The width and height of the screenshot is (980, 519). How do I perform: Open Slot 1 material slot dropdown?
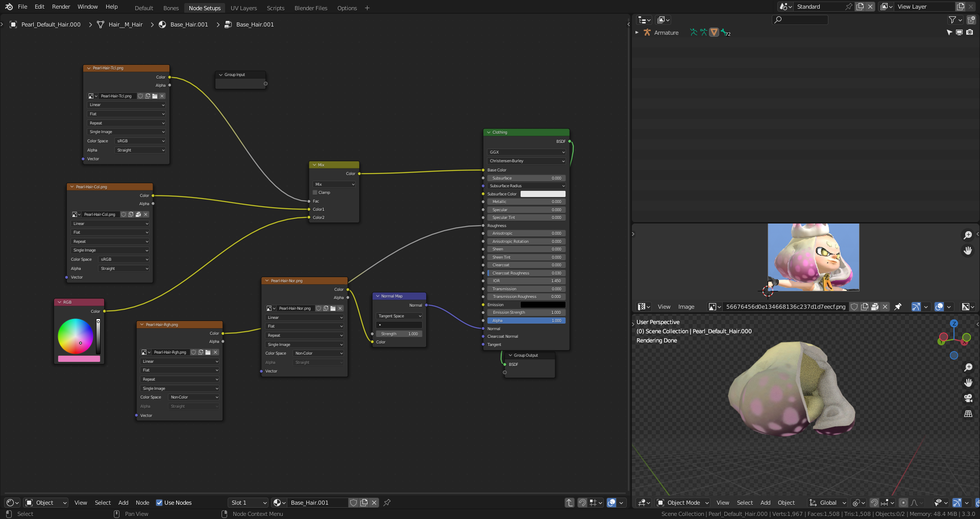[248, 503]
